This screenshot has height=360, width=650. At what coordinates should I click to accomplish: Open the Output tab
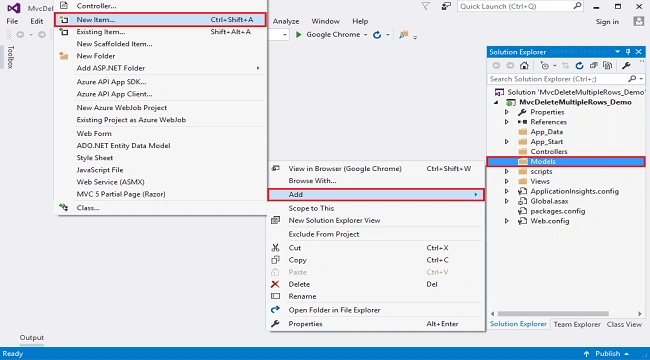pyautogui.click(x=32, y=338)
